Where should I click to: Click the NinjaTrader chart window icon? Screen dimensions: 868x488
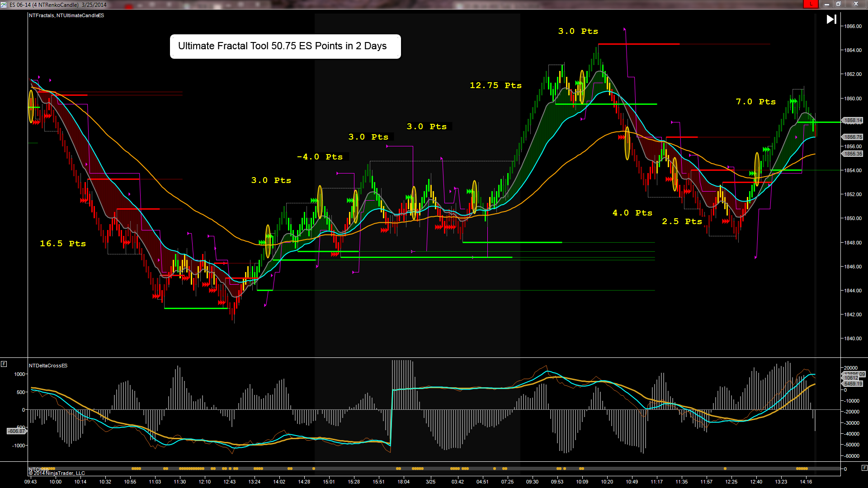pos(4,5)
